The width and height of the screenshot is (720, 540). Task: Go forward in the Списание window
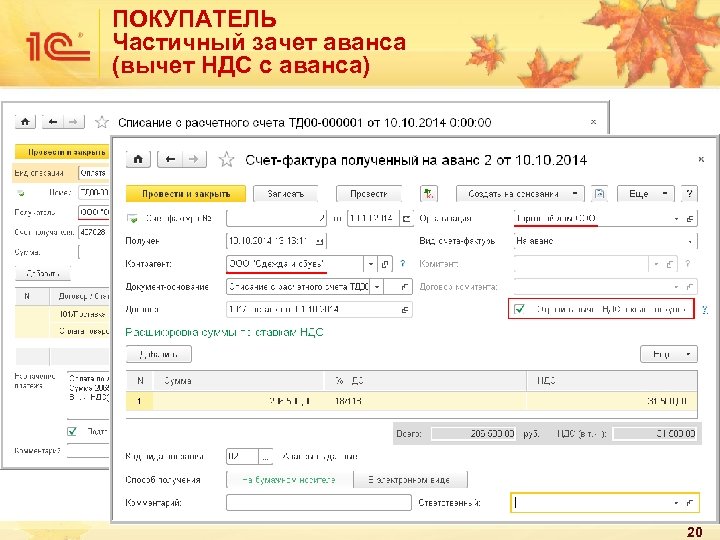(x=73, y=122)
